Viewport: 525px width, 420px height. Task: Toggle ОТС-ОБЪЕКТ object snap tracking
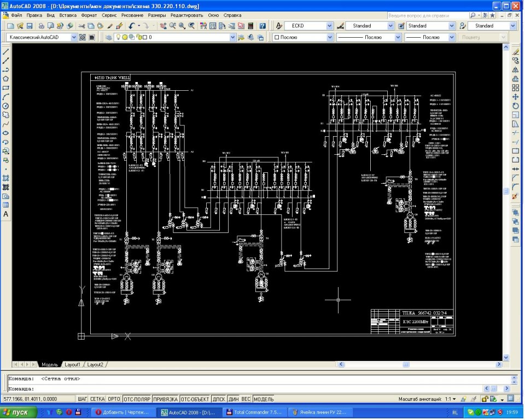[195, 399]
